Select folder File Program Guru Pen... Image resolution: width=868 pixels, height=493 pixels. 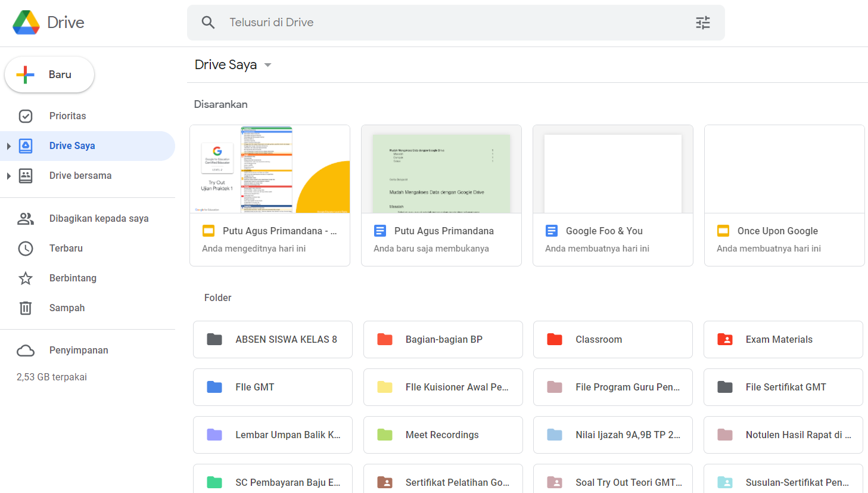tap(613, 387)
